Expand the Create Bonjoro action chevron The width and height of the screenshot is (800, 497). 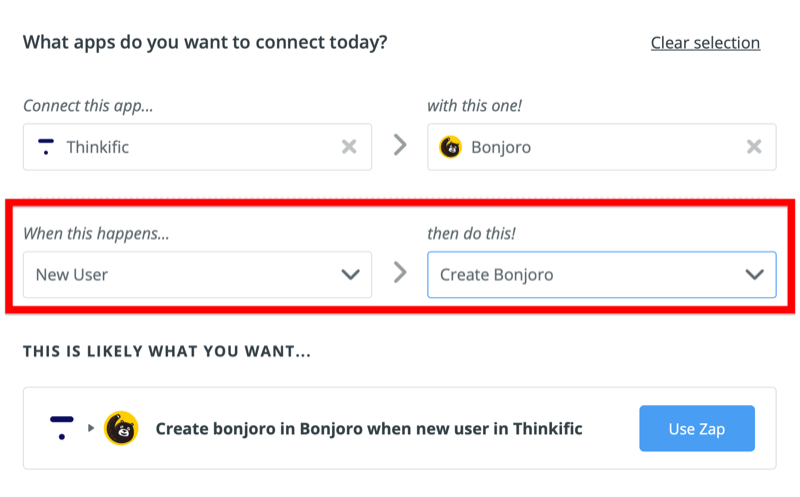(755, 275)
